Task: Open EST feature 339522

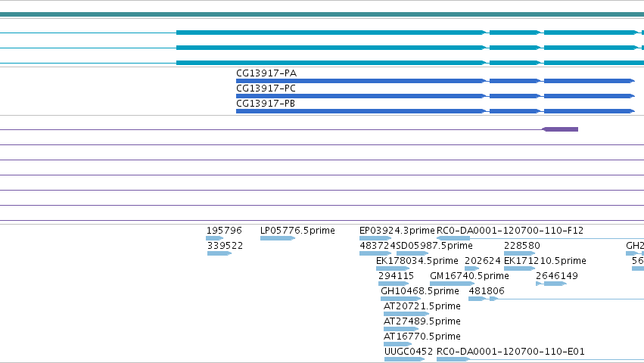Action: [x=225, y=246]
